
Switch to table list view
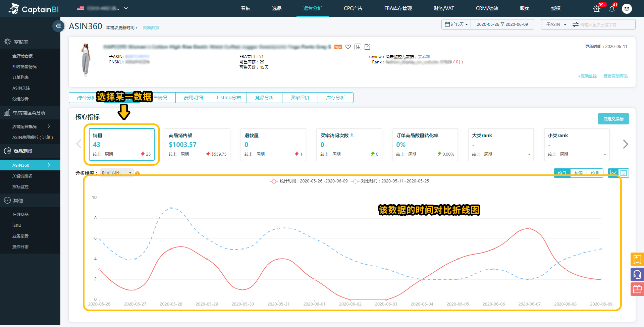tap(624, 173)
